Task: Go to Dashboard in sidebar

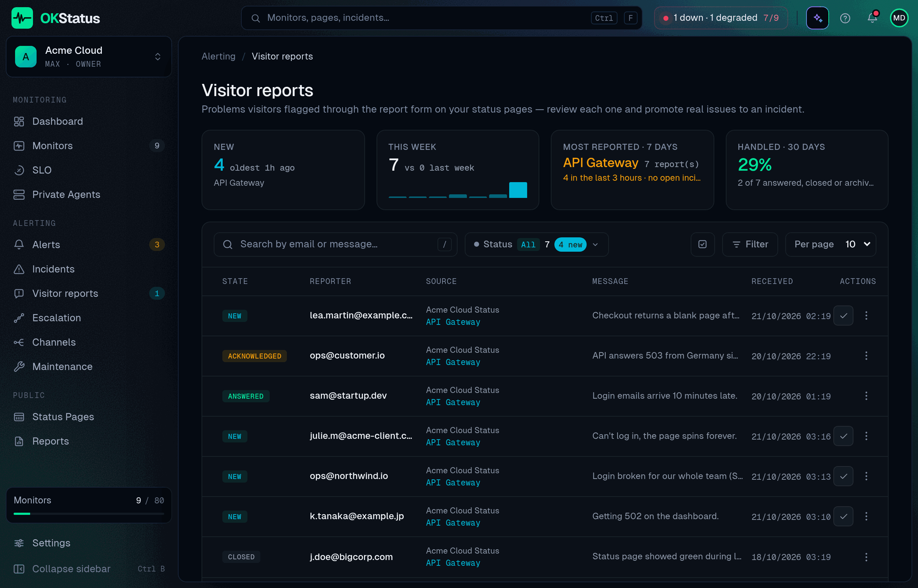Action: (89, 122)
